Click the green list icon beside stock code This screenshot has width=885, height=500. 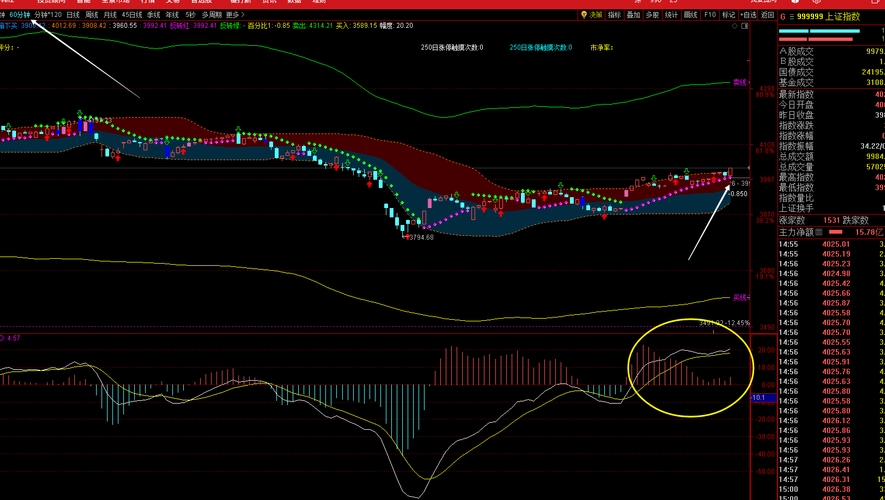point(792,17)
